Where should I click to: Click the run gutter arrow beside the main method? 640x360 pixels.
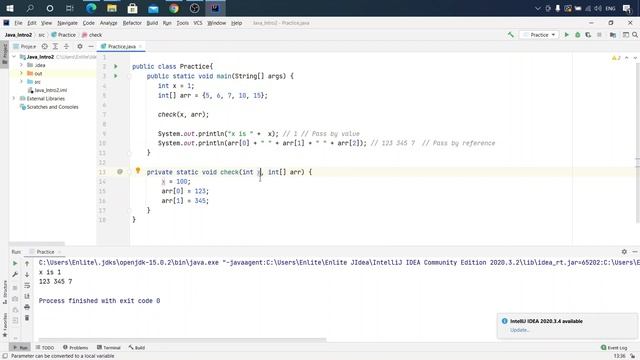[x=116, y=76]
